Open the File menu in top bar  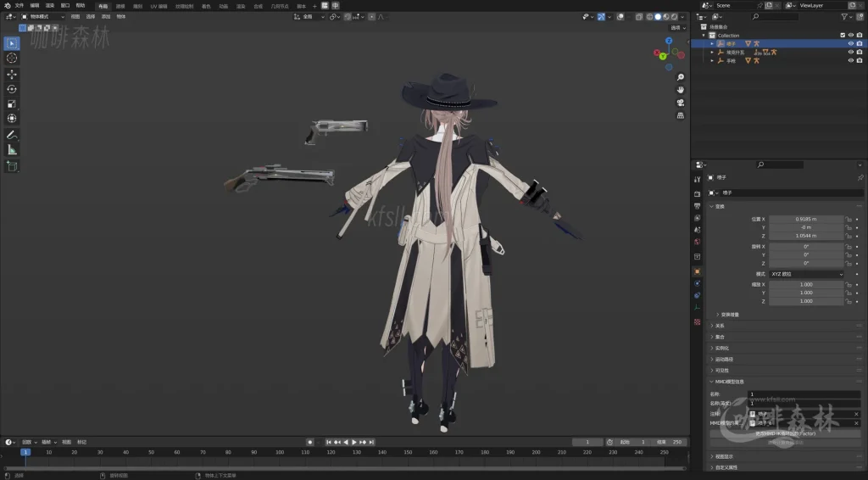click(x=19, y=6)
